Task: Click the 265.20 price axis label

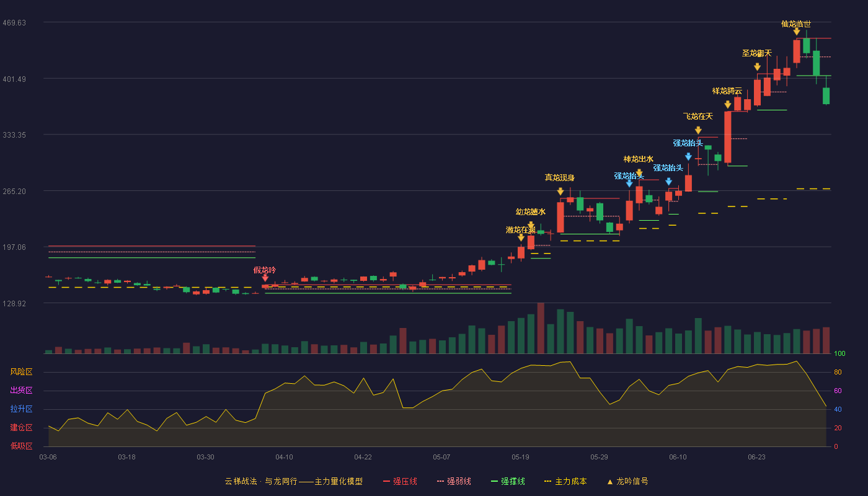Action: pos(14,191)
